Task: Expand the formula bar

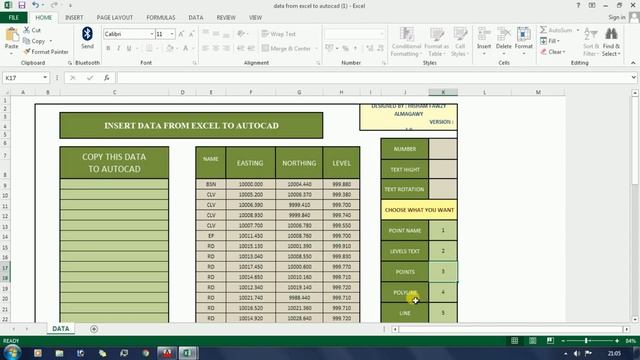Action: (633, 78)
